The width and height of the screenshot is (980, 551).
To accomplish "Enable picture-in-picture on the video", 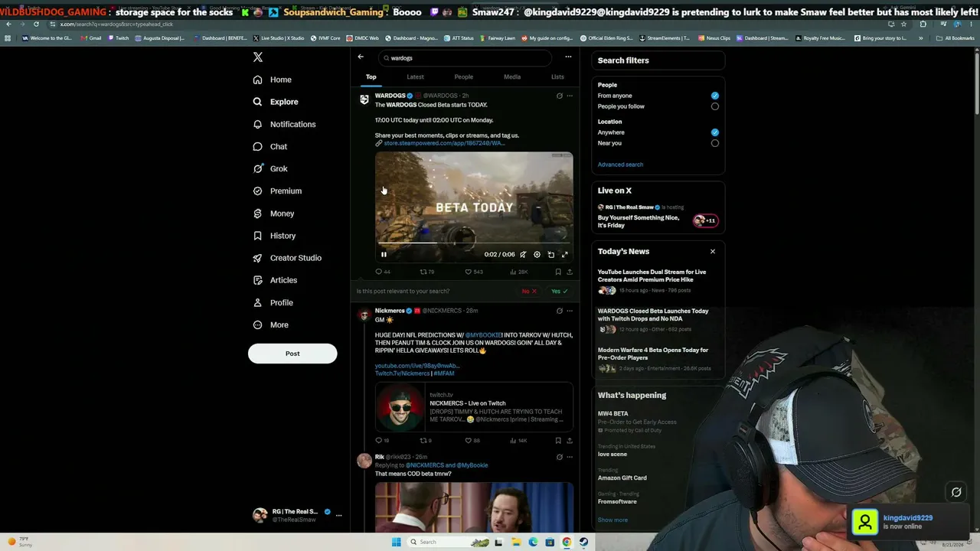I will point(550,255).
